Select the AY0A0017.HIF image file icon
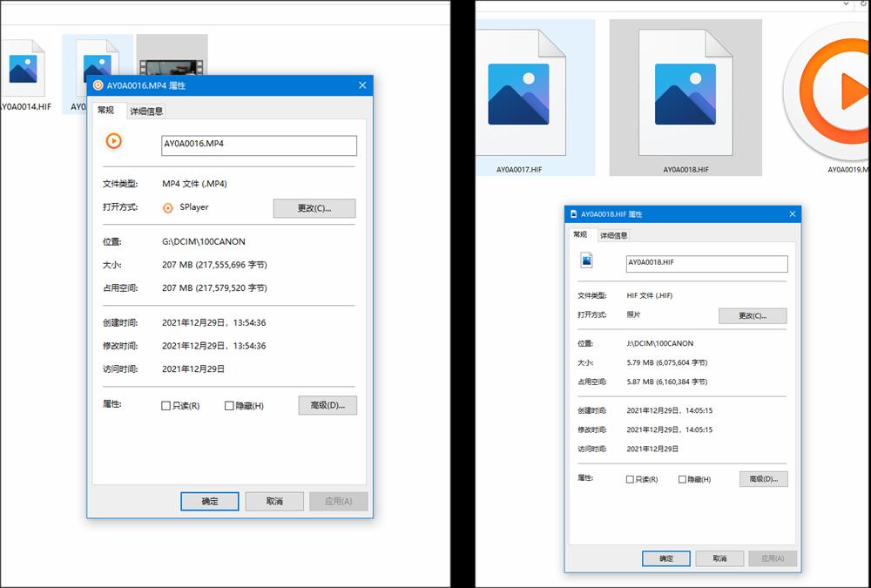The width and height of the screenshot is (871, 588). point(521,93)
